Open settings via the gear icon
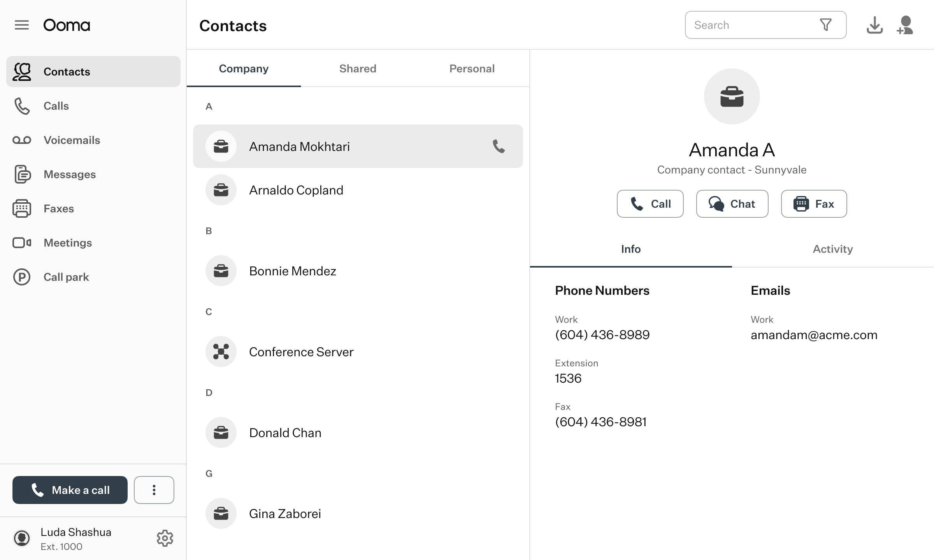Image resolution: width=934 pixels, height=560 pixels. tap(165, 538)
